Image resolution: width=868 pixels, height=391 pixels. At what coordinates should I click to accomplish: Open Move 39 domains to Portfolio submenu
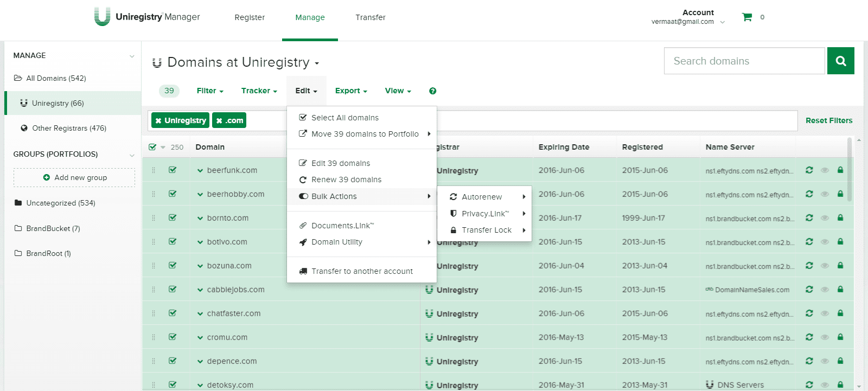click(362, 134)
